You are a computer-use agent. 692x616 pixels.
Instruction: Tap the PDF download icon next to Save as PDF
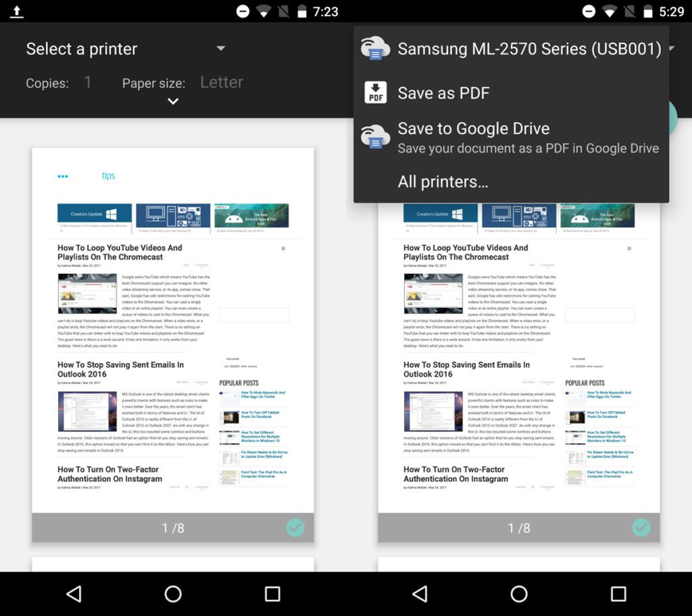376,93
